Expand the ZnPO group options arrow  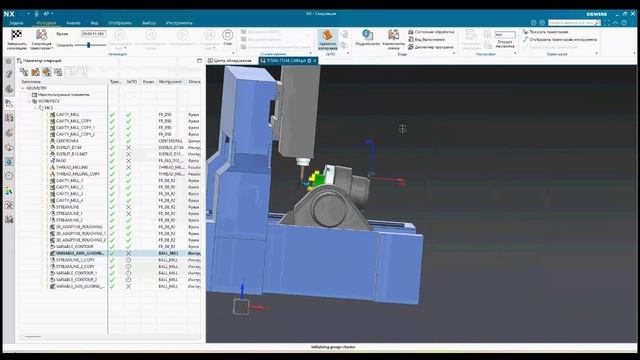point(348,53)
